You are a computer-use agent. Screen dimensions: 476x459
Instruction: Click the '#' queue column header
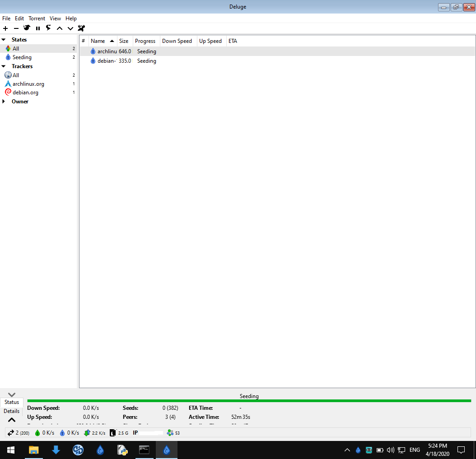(84, 41)
